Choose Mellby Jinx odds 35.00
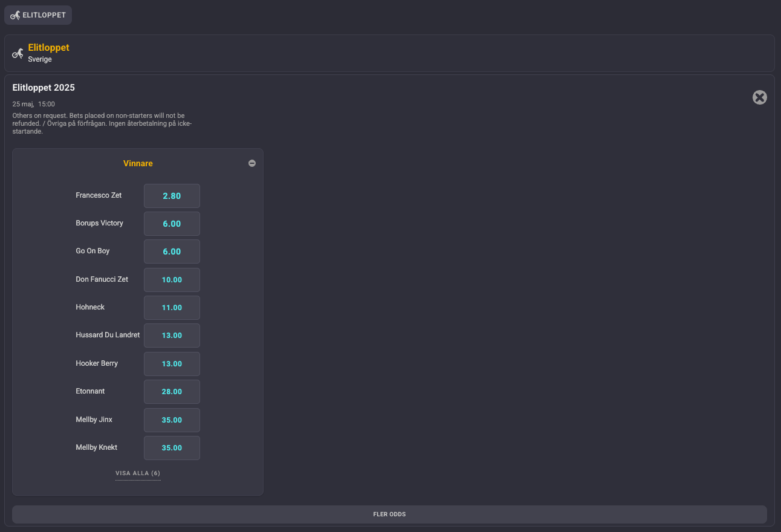Screen dimensions: 781x532 click(172, 420)
